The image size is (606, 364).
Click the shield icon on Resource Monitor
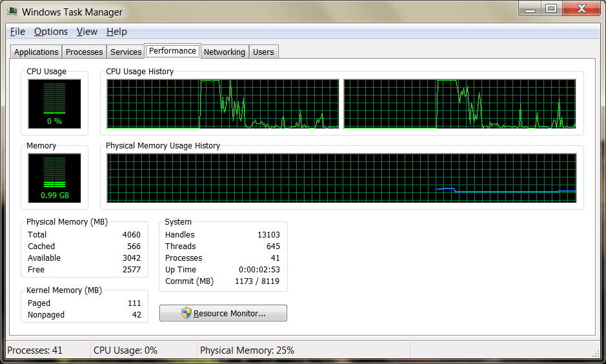pos(187,313)
